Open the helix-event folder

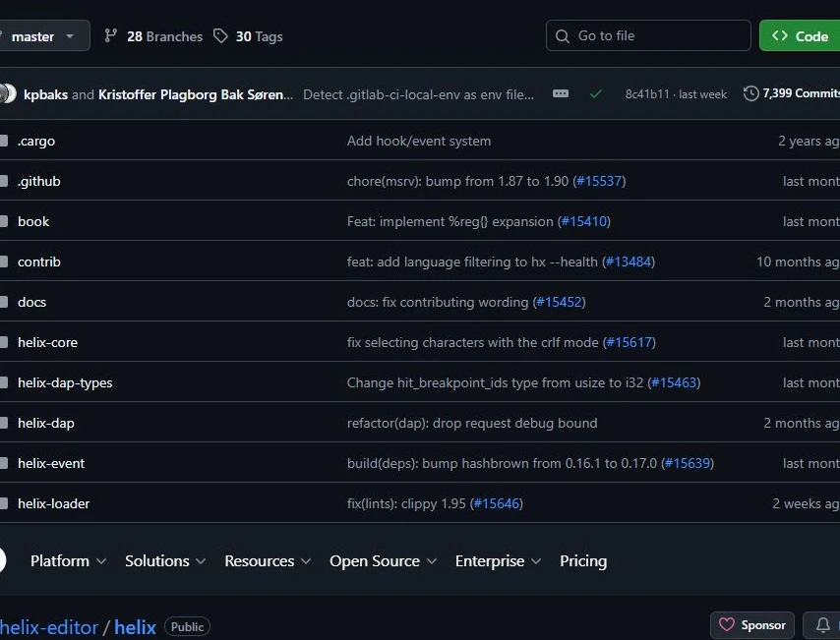click(x=51, y=463)
